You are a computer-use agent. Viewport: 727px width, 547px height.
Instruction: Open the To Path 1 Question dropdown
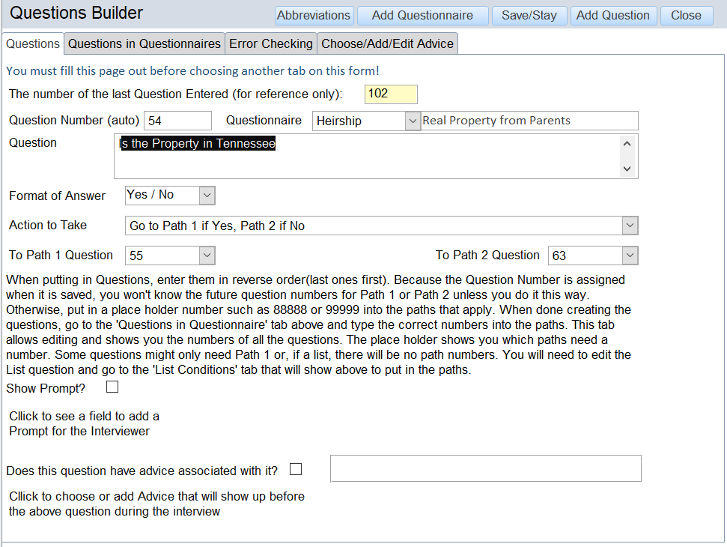206,256
